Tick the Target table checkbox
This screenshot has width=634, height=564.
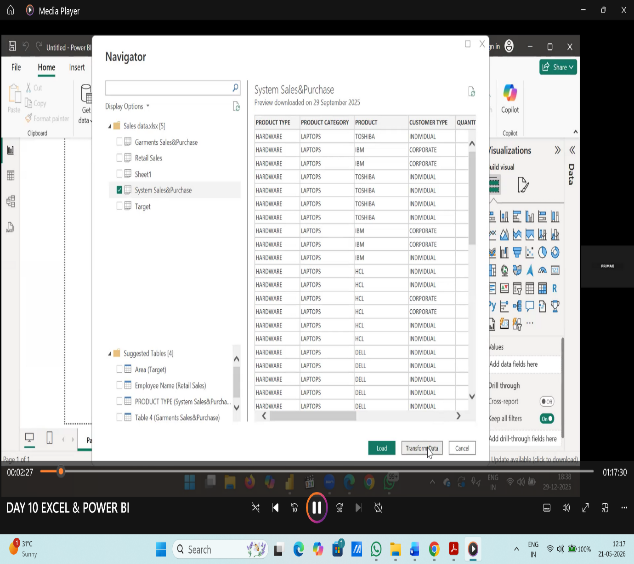pos(119,206)
